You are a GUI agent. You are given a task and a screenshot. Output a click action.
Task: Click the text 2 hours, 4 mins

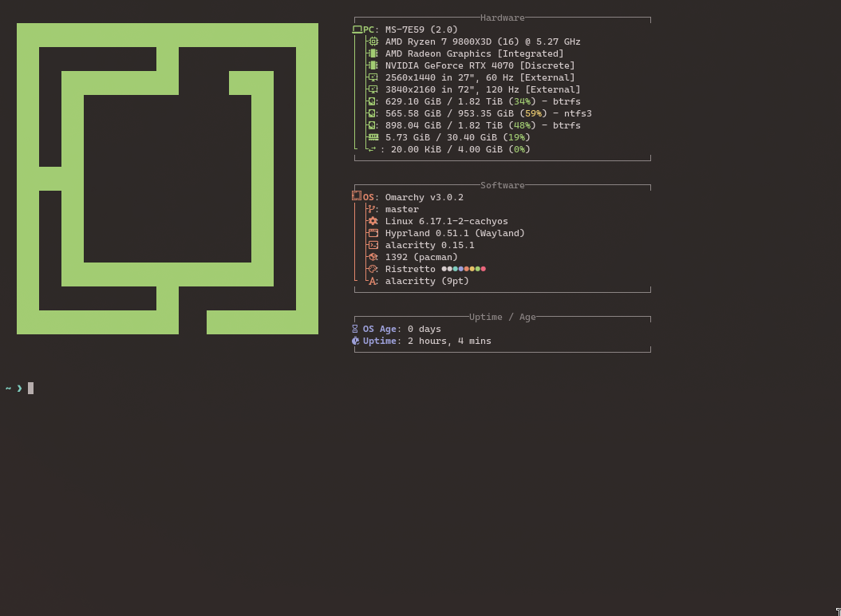click(x=449, y=341)
